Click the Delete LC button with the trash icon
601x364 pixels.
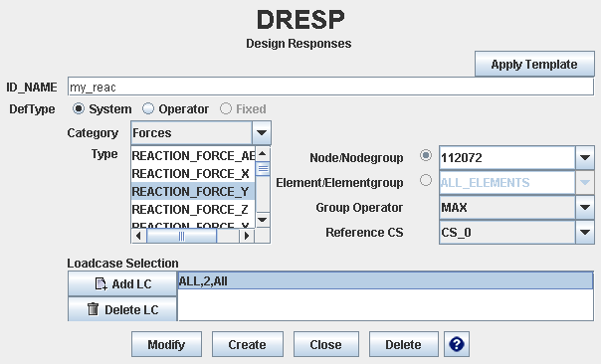click(x=122, y=309)
